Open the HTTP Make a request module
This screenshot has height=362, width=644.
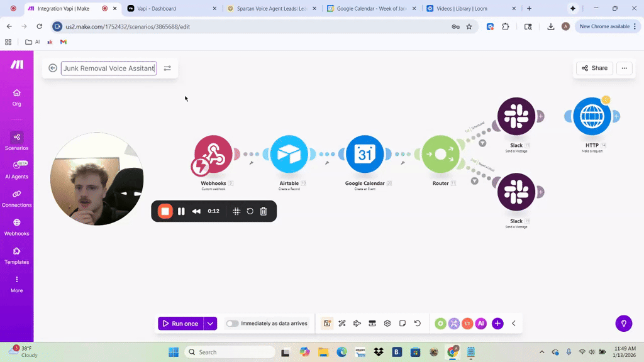coord(592,116)
